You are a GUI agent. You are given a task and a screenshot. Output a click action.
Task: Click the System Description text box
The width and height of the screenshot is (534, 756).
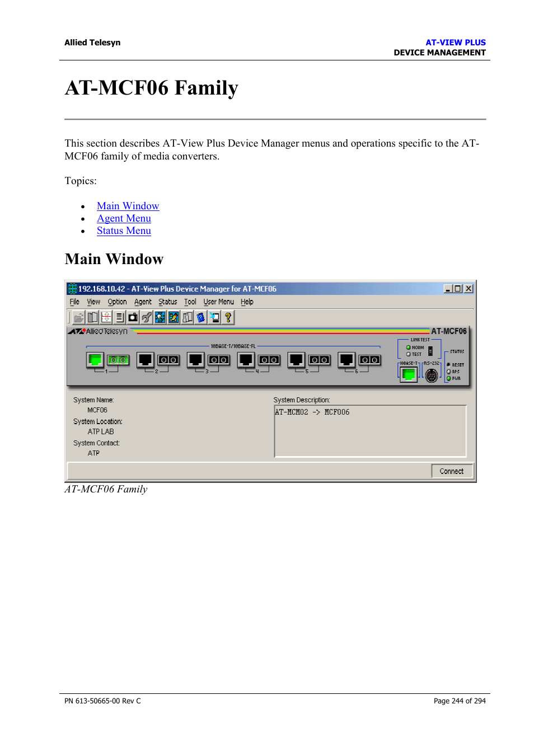(x=371, y=431)
